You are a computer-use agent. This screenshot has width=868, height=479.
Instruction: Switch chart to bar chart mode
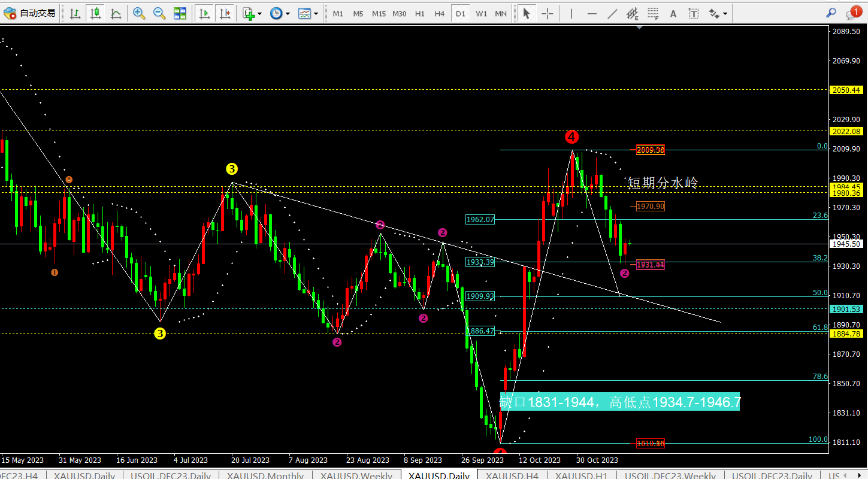coord(75,13)
